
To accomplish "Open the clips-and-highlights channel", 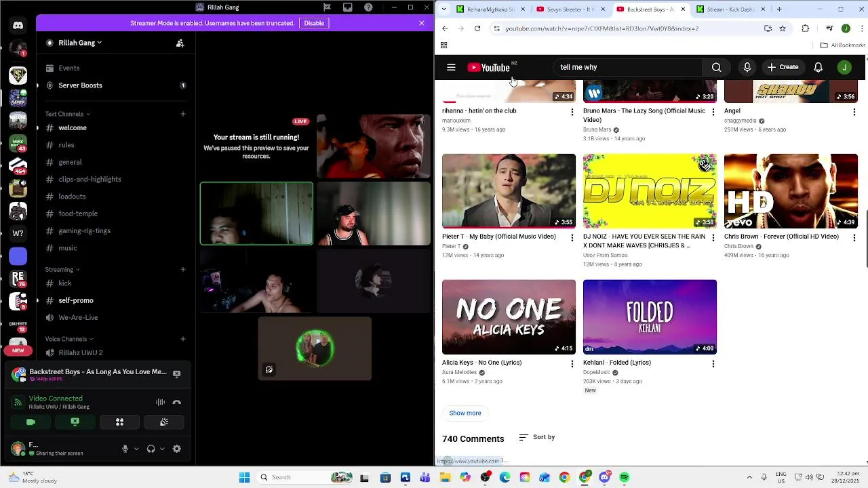I will 90,180.
